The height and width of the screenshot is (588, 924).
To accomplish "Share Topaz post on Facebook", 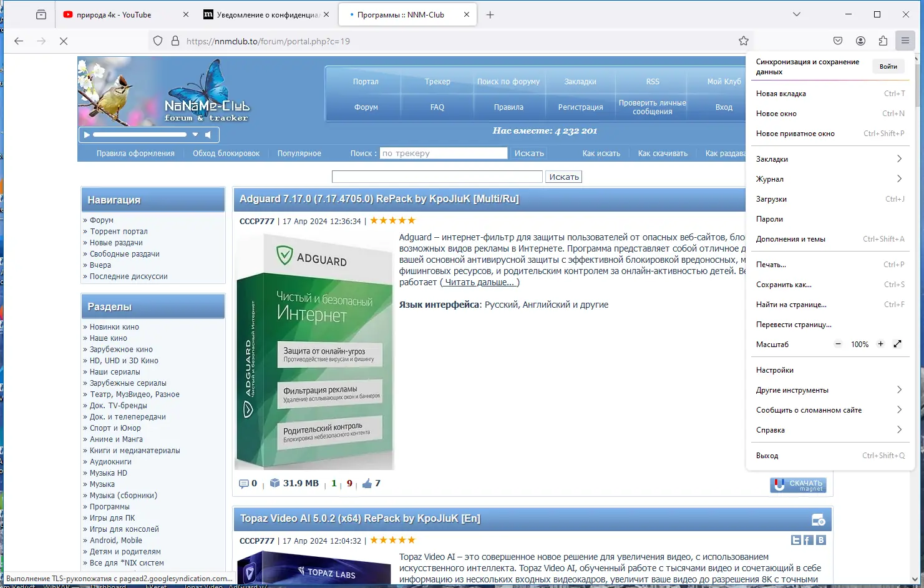I will 809,540.
